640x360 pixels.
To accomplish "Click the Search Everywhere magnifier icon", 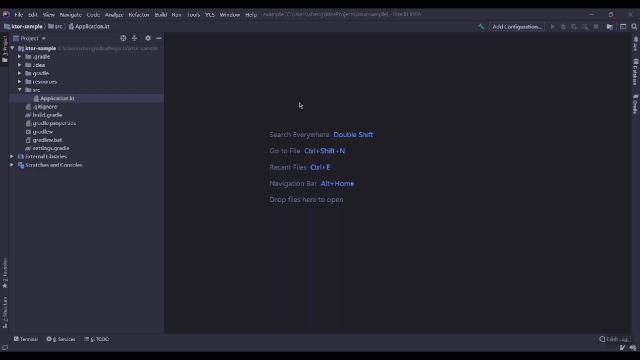I will pos(634,27).
